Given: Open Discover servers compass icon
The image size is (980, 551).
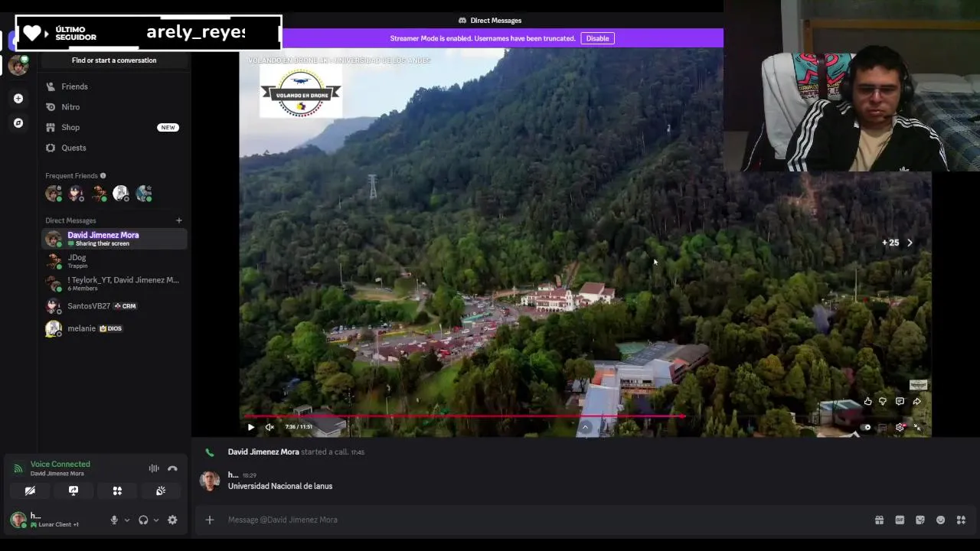Looking at the screenshot, I should point(18,122).
